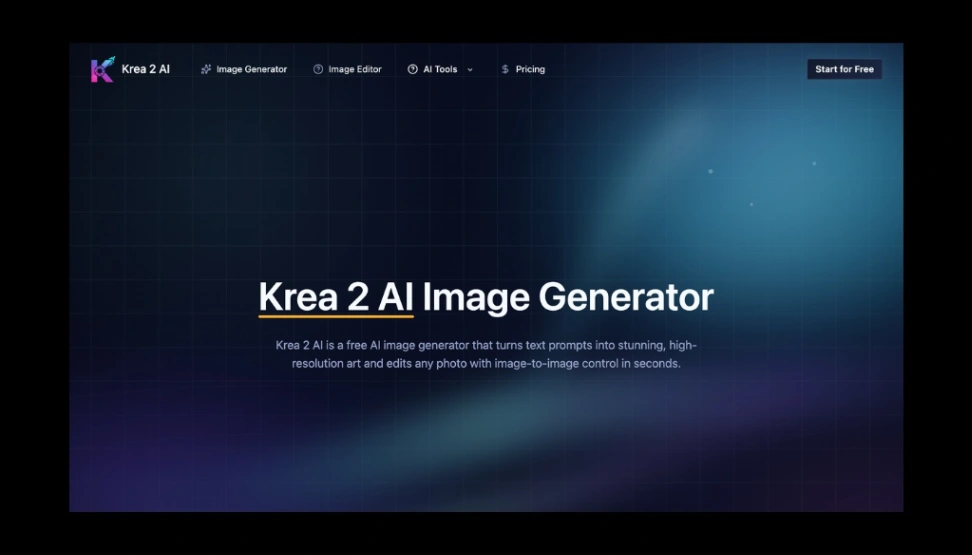The width and height of the screenshot is (972, 555).
Task: Click the Krea 2 AI Image Generator heading
Action: (486, 297)
